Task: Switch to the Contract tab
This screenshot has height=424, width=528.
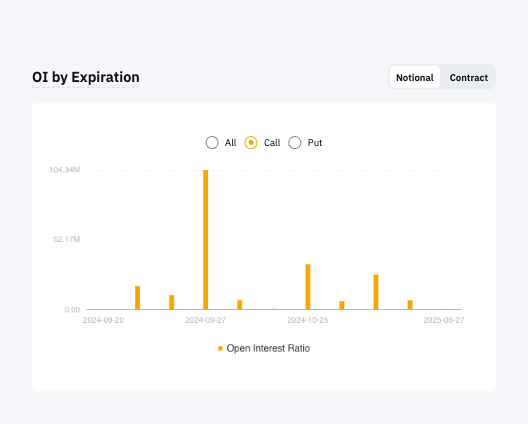Action: click(468, 77)
